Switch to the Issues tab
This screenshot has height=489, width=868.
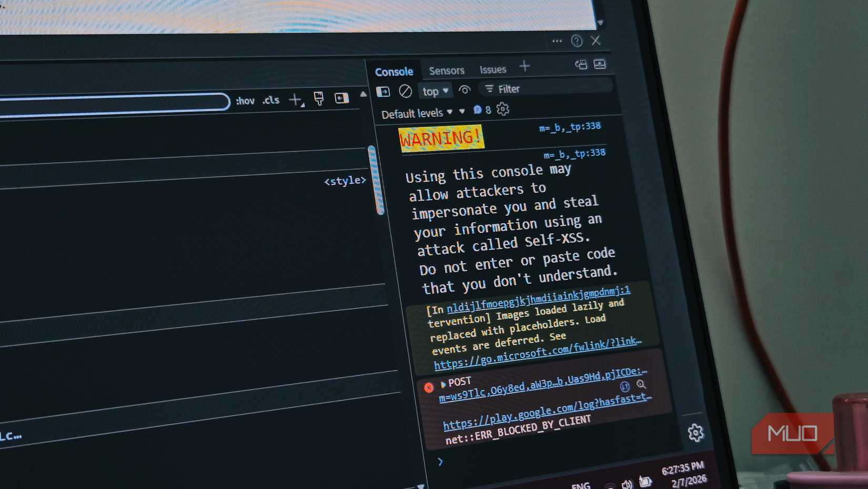click(493, 69)
